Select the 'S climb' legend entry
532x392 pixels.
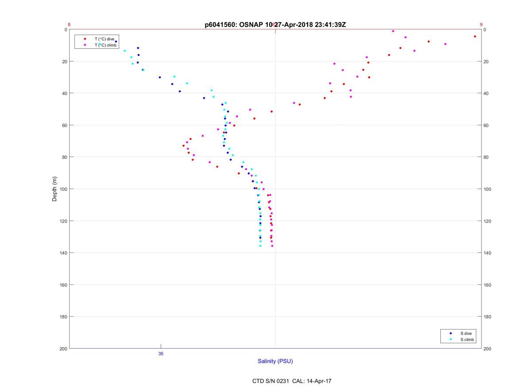coord(467,339)
